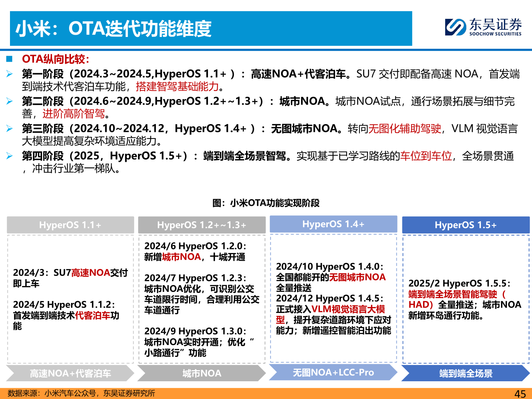Click the yellow arrow marker beside 第二阶段
The height and width of the screenshot is (399, 532).
coord(10,101)
